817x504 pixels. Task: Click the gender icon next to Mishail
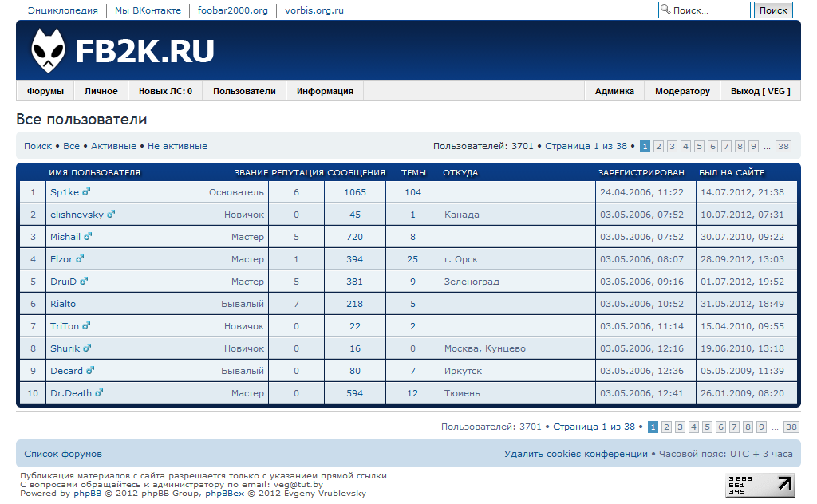tap(89, 236)
